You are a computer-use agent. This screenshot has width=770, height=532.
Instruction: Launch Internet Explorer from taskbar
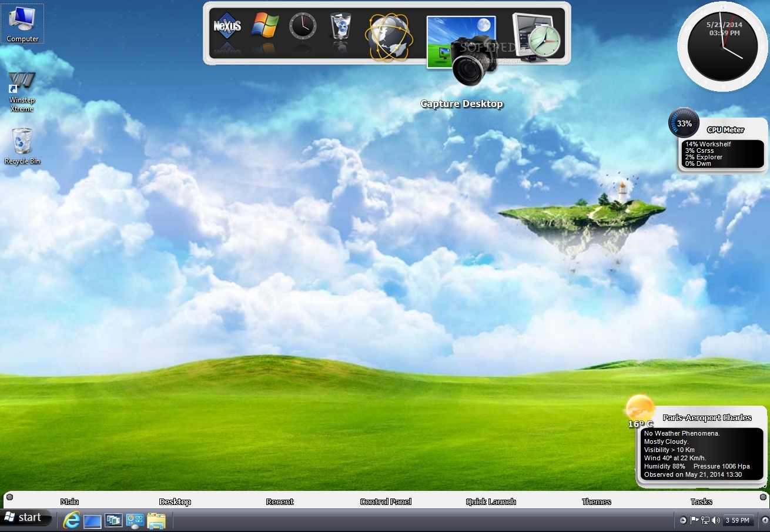pos(71,520)
